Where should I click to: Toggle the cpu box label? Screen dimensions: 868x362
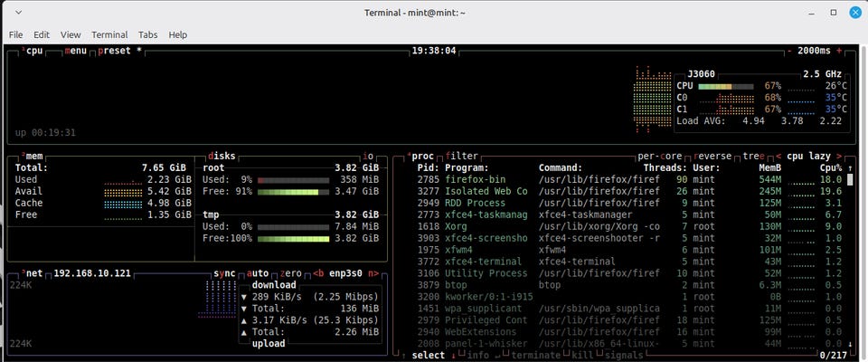point(33,51)
